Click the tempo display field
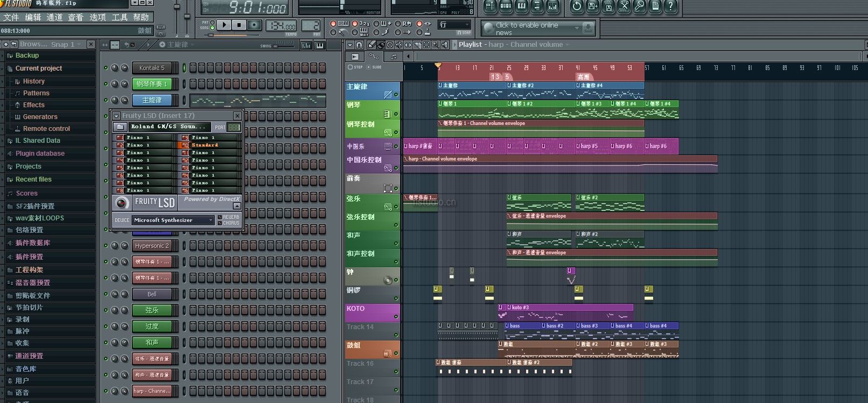The image size is (868, 403). point(281,26)
